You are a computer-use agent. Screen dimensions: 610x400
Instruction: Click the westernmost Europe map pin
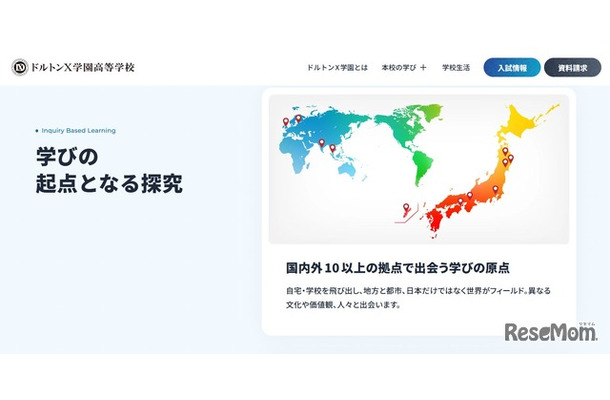coord(286,122)
